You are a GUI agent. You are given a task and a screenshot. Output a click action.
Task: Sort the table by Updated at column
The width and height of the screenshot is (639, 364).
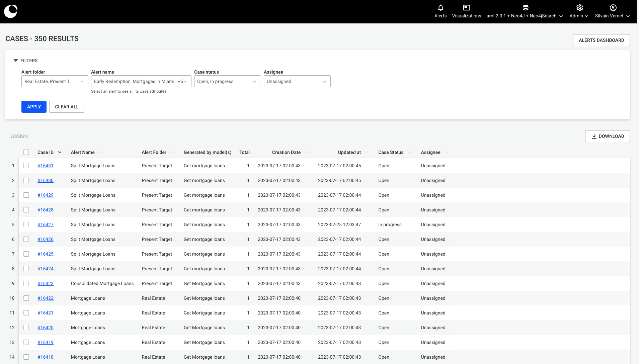[349, 152]
